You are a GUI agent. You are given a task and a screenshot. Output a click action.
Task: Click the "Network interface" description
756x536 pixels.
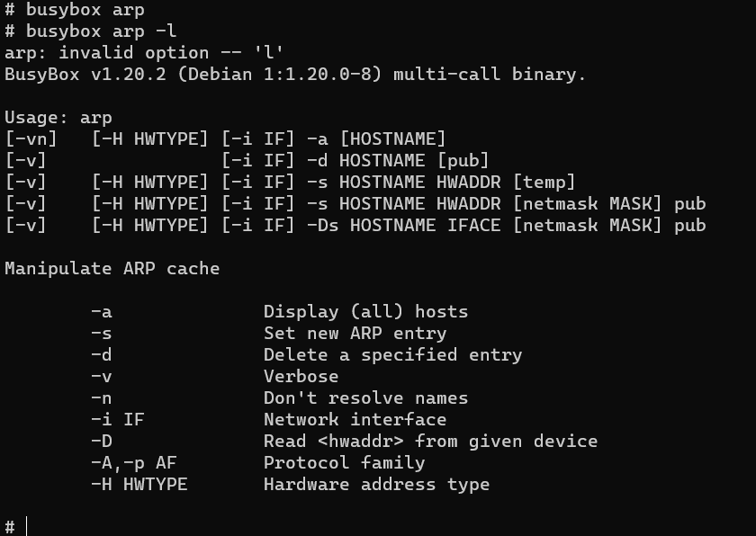[x=355, y=420]
